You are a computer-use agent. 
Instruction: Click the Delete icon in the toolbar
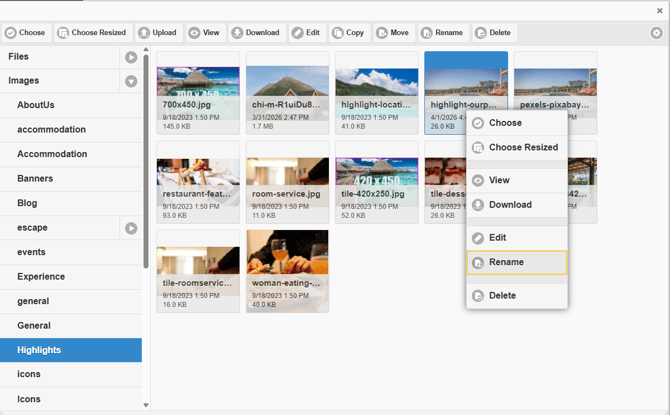481,33
